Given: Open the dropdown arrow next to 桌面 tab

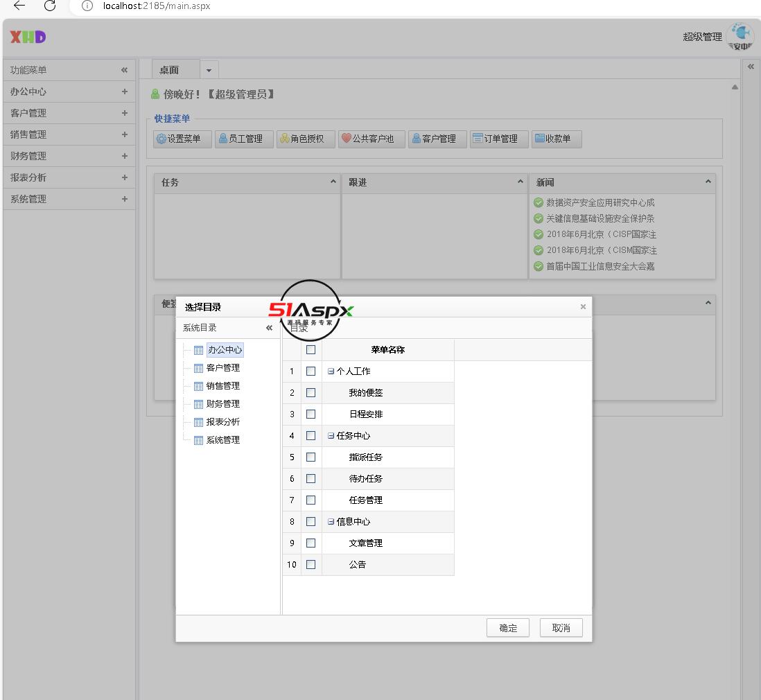Looking at the screenshot, I should 209,70.
